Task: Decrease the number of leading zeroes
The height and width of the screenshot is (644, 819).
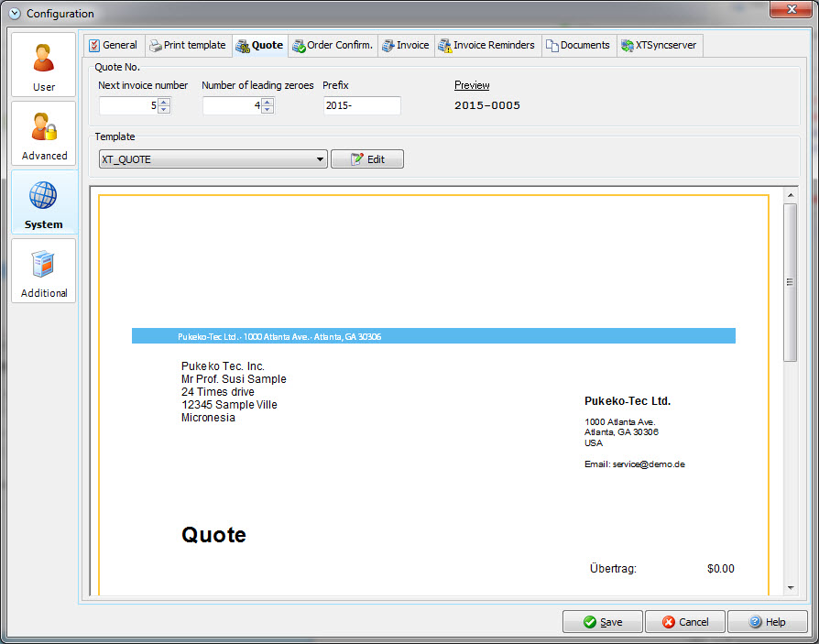Action: point(268,110)
